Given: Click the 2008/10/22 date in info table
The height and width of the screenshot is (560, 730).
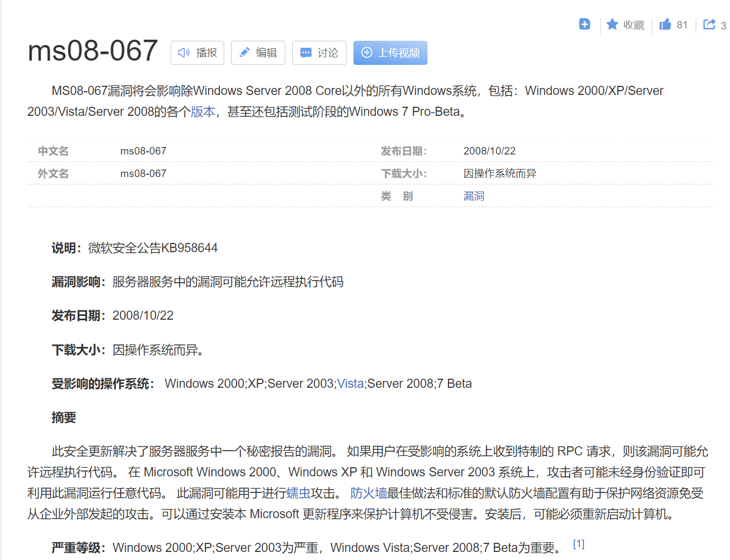Looking at the screenshot, I should click(489, 151).
